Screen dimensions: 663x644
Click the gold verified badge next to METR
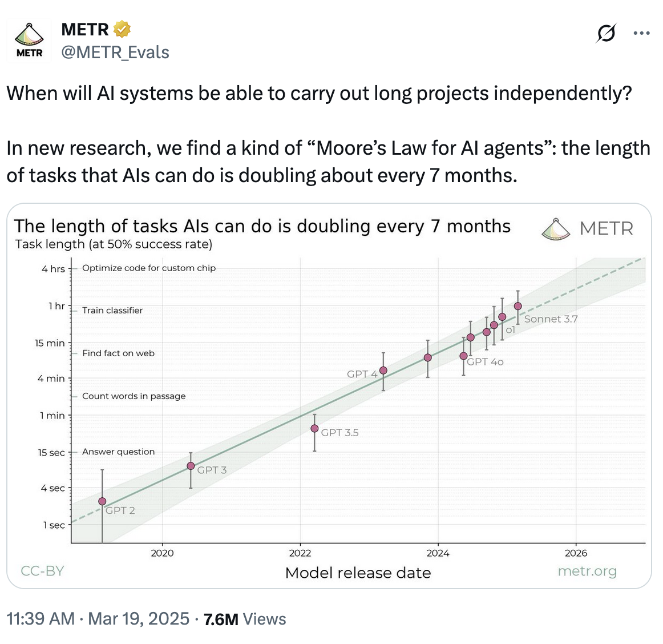(x=122, y=29)
